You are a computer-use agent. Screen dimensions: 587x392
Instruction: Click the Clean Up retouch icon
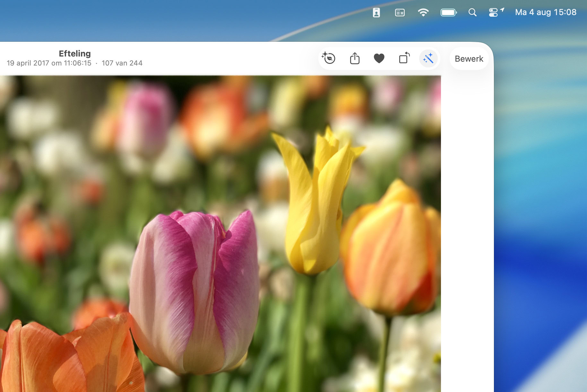[329, 58]
